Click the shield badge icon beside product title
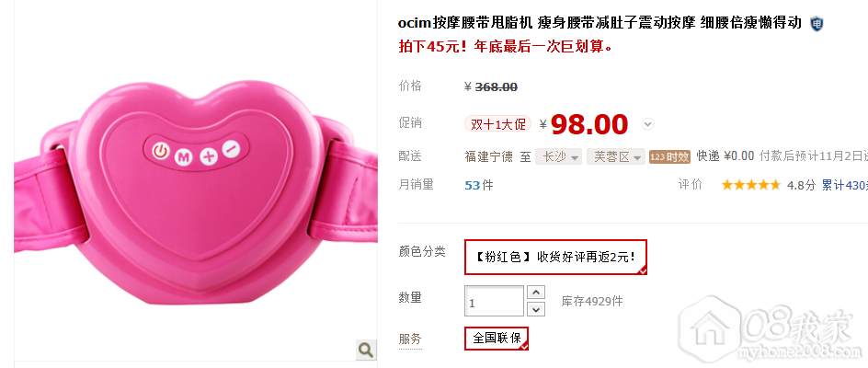The width and height of the screenshot is (868, 368). [817, 24]
